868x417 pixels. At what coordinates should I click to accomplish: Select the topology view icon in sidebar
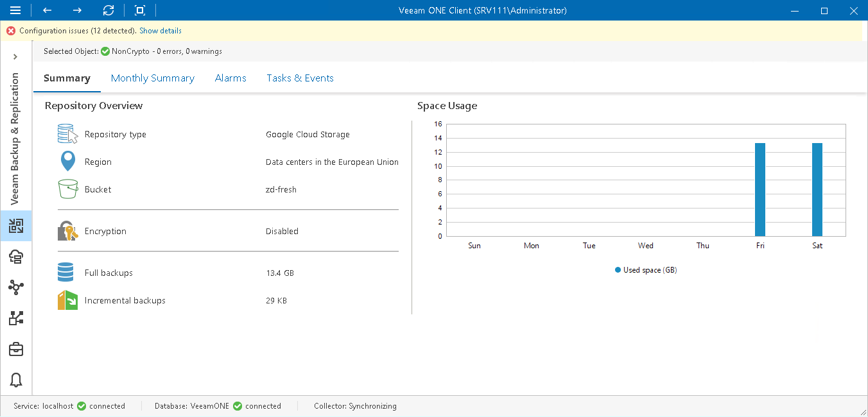click(15, 287)
